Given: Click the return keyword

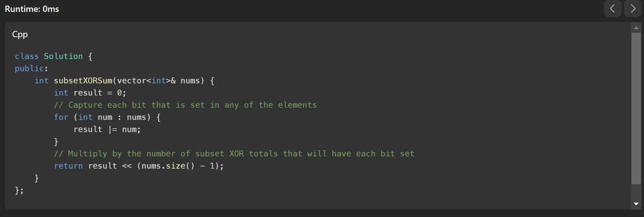Looking at the screenshot, I should coord(68,166).
